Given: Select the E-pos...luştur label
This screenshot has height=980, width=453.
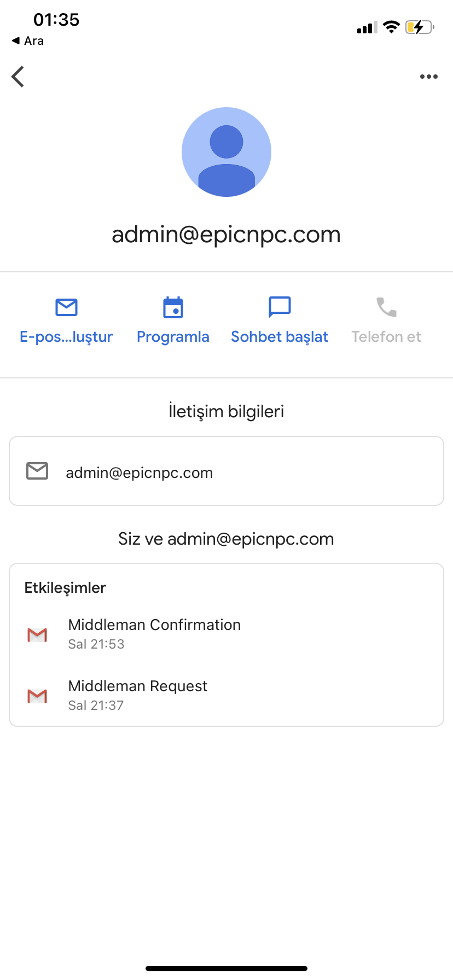Looking at the screenshot, I should tap(66, 337).
